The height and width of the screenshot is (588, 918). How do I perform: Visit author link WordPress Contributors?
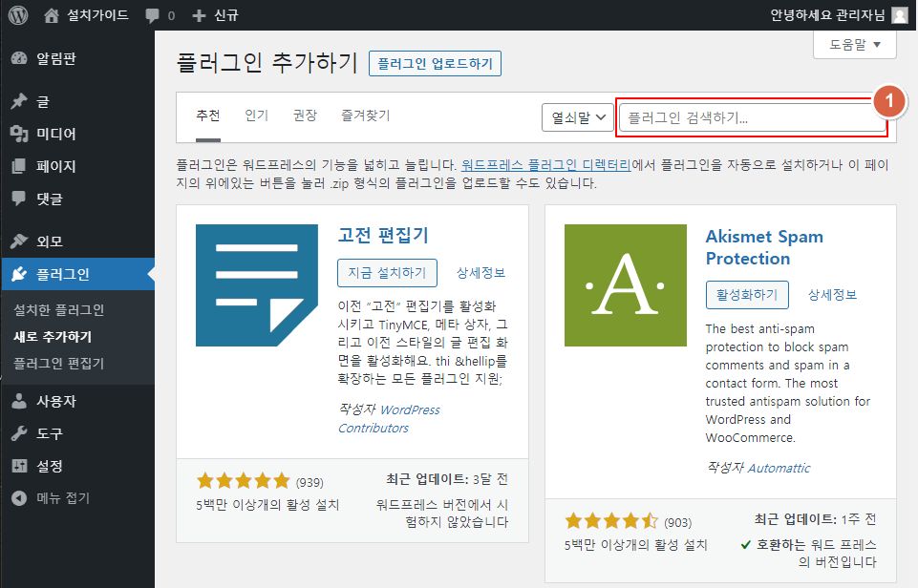coord(390,419)
